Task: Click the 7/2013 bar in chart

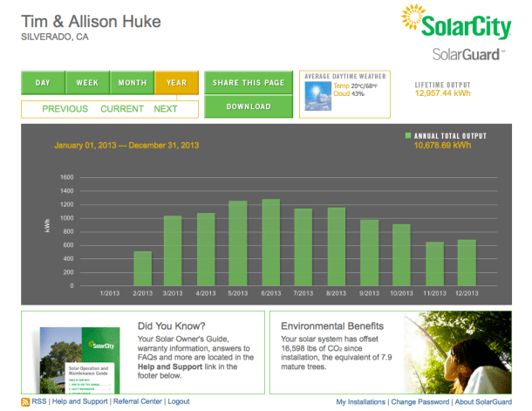Action: (303, 247)
